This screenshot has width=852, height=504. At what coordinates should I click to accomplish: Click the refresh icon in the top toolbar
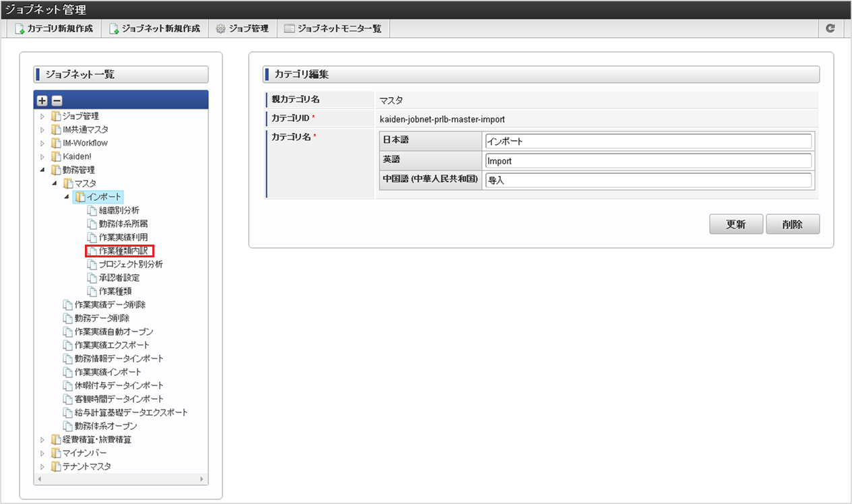830,28
